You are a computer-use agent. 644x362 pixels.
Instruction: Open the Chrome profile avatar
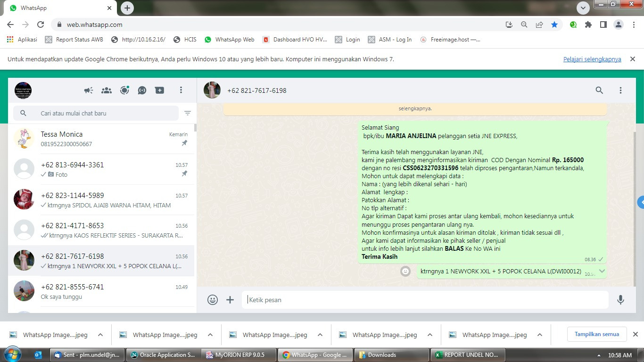pos(619,25)
